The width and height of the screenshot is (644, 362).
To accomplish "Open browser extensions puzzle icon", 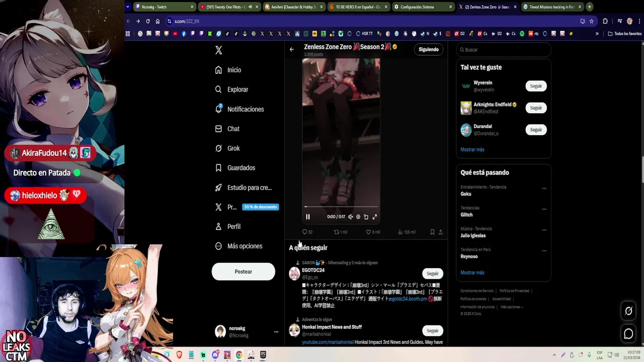I will tap(605, 21).
